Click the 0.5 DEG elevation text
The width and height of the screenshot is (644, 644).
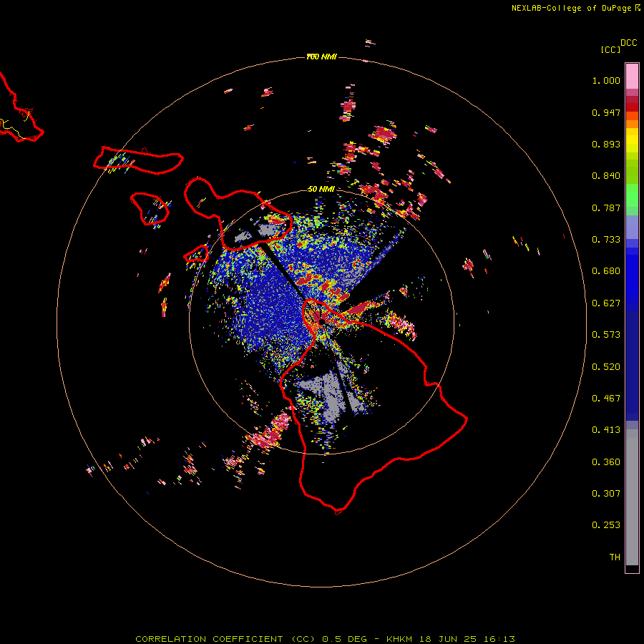(345, 639)
